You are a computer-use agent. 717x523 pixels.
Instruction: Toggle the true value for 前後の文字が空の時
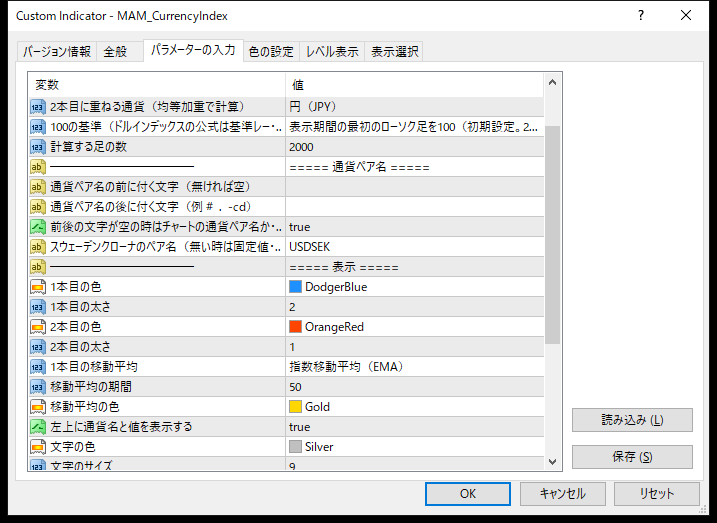(x=415, y=227)
